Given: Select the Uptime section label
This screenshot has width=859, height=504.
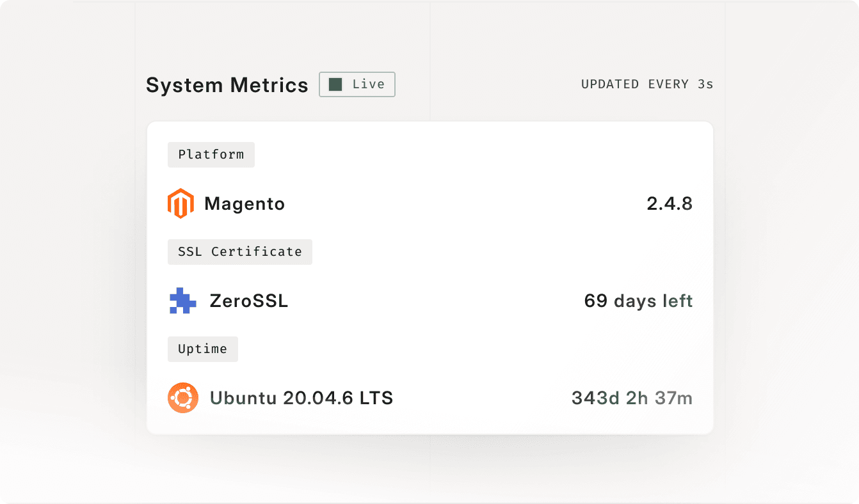Looking at the screenshot, I should pos(203,349).
